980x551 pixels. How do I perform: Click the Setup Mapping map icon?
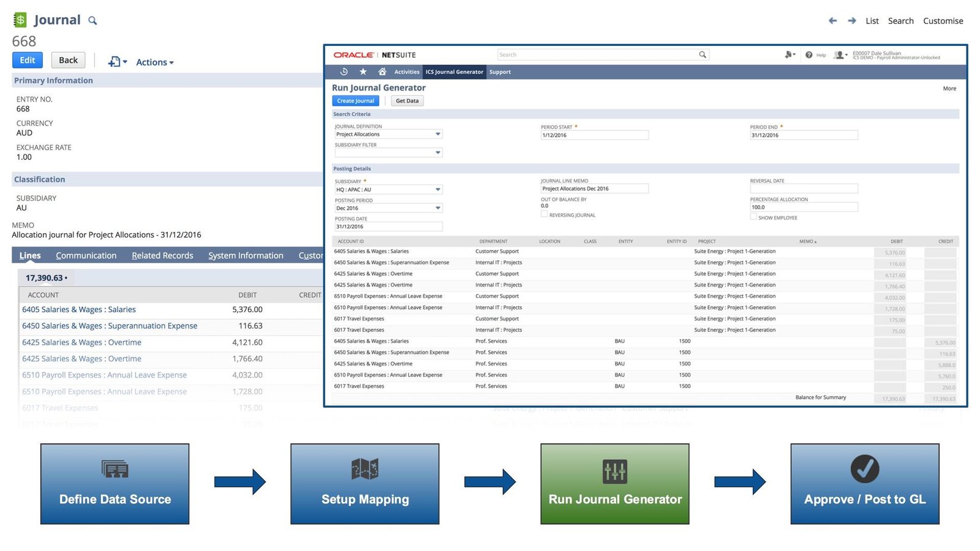pos(364,469)
